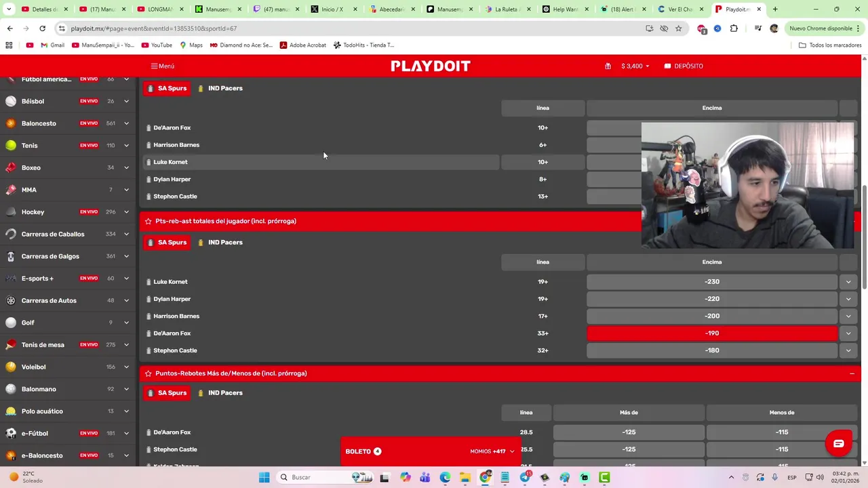The image size is (868, 488).
Task: Click the playdoit.mx address bar
Action: point(346,28)
